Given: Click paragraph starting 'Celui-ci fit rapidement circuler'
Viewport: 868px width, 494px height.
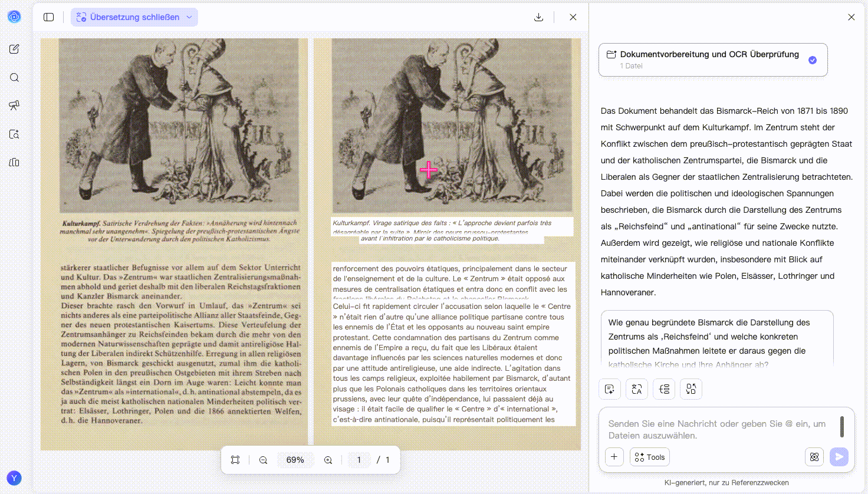Looking at the screenshot, I should coord(453,363).
